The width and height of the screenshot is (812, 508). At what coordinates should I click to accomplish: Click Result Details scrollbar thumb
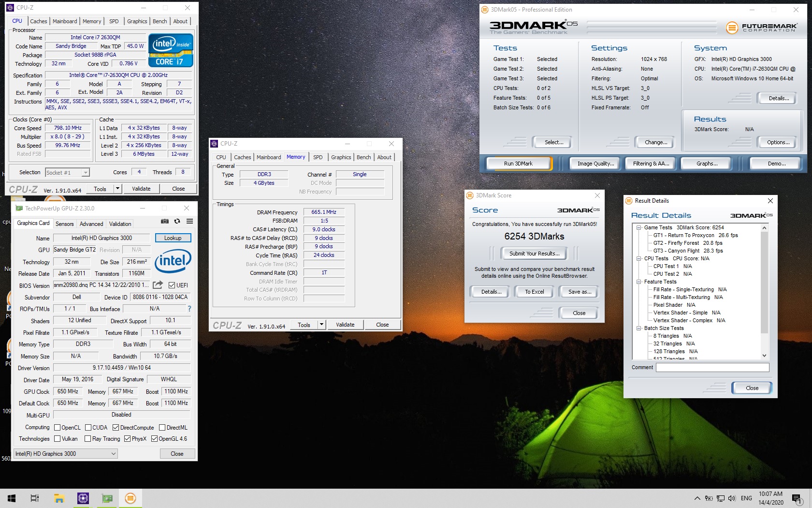pos(764,283)
